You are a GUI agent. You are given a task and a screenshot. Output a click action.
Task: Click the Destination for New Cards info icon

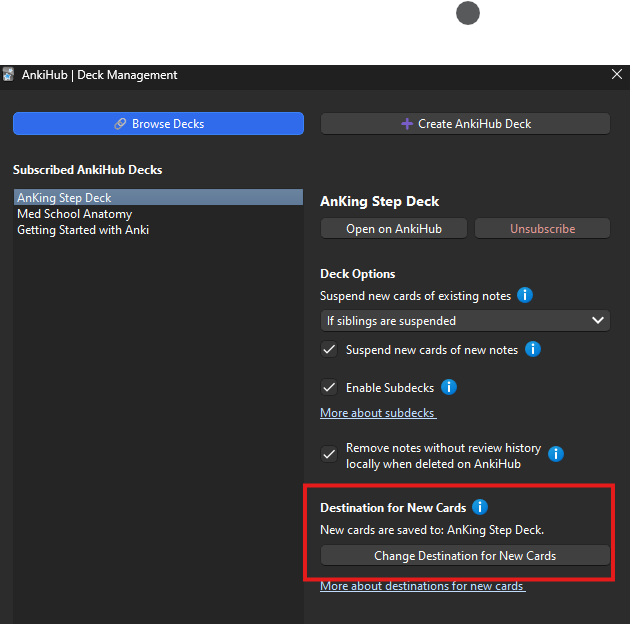tap(480, 507)
